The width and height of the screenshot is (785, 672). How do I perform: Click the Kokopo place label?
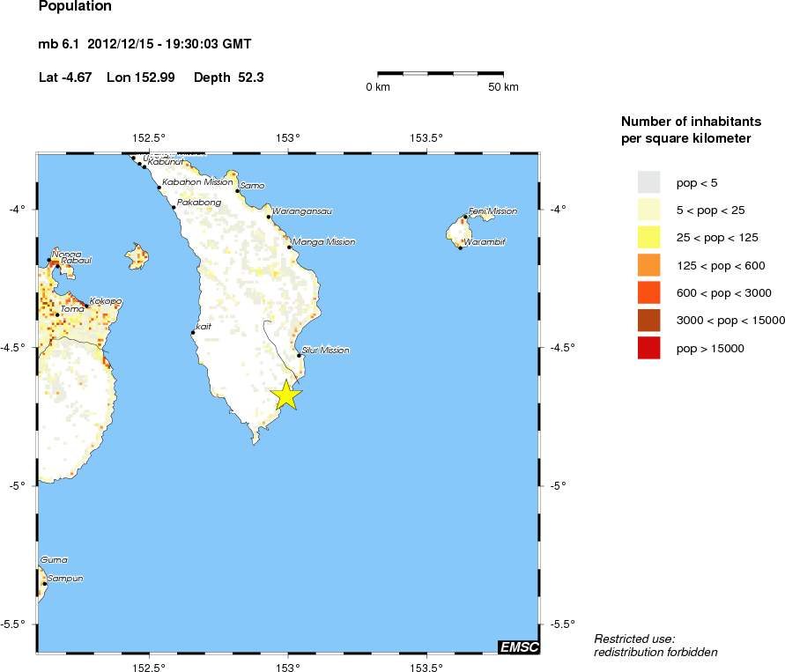pyautogui.click(x=106, y=301)
